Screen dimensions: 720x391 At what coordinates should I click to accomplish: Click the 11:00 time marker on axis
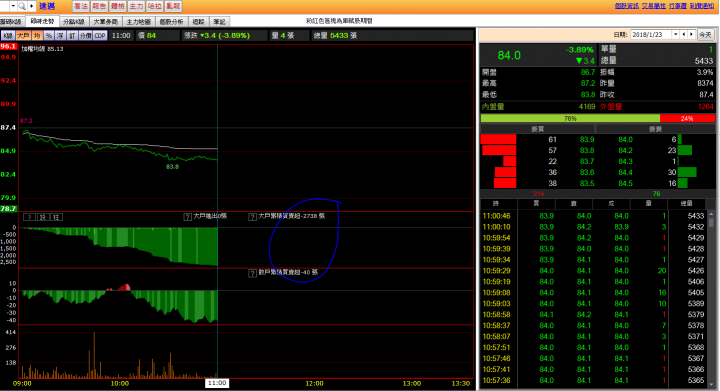pyautogui.click(x=217, y=383)
